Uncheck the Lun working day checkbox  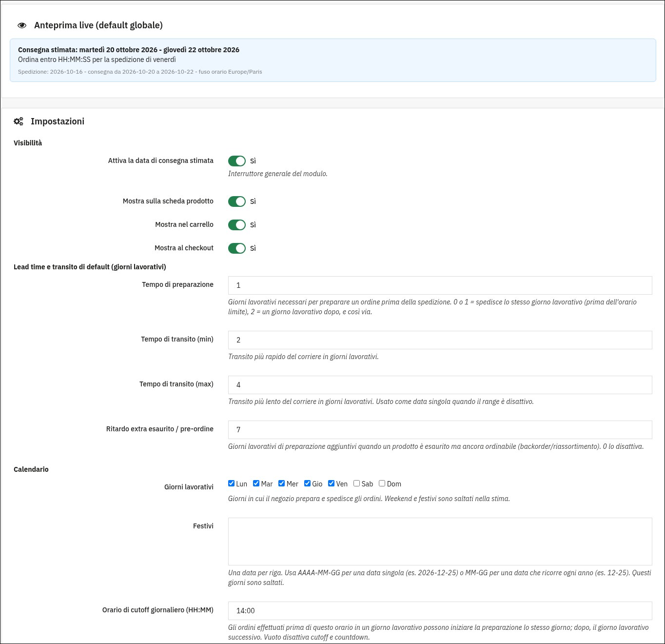coord(232,483)
